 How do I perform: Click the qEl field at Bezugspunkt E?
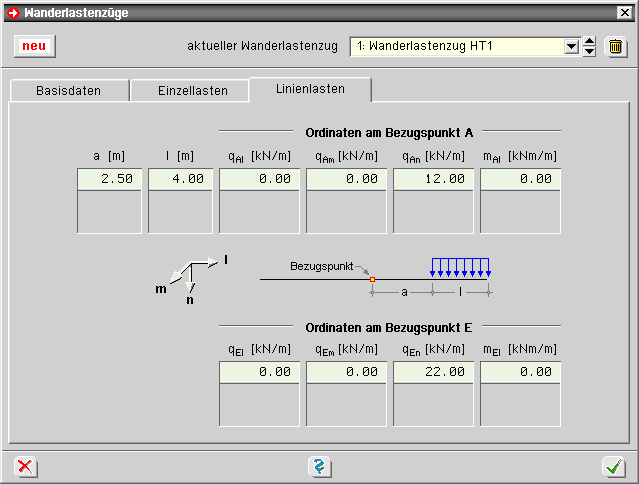pos(259,371)
